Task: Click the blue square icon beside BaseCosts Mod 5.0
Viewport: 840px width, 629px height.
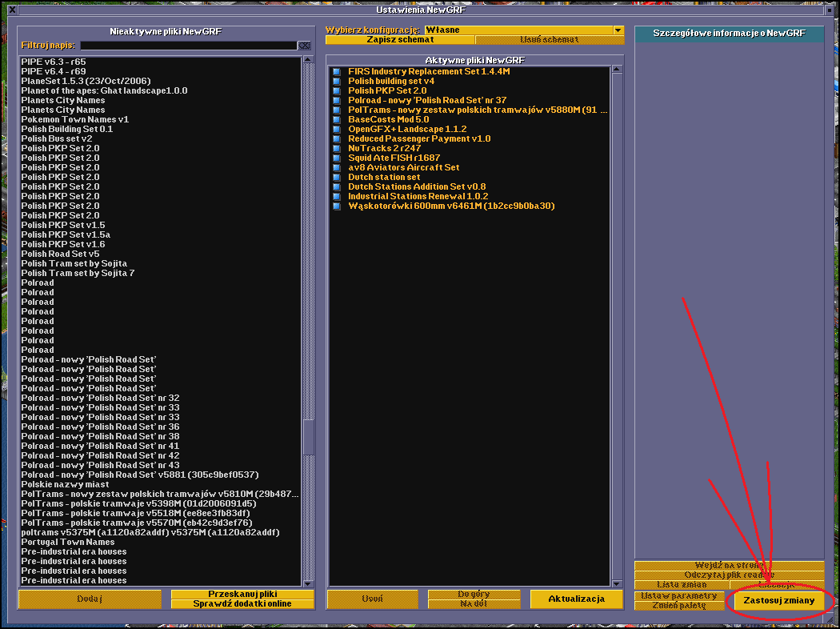Action: (337, 120)
